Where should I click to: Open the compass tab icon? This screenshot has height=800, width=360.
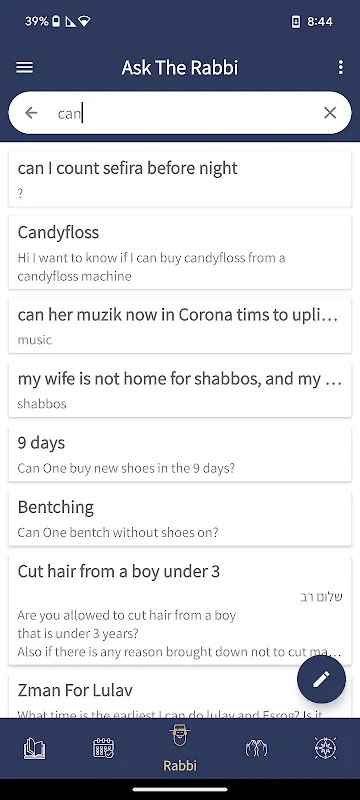click(x=325, y=748)
